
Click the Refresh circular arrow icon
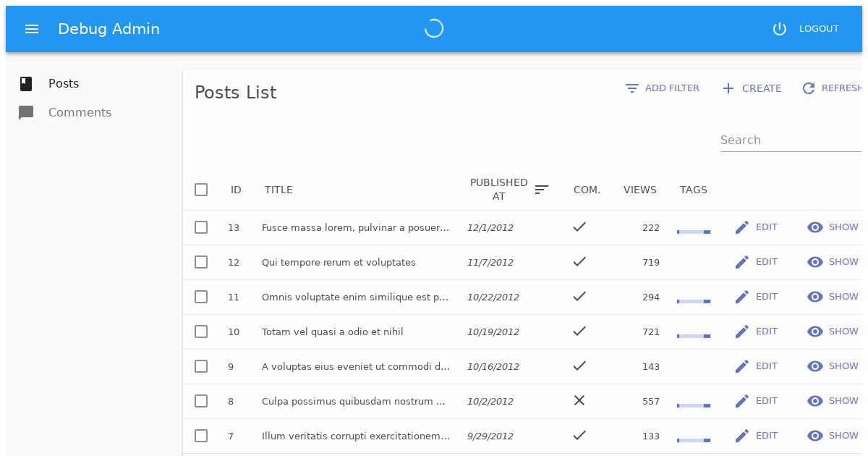809,88
